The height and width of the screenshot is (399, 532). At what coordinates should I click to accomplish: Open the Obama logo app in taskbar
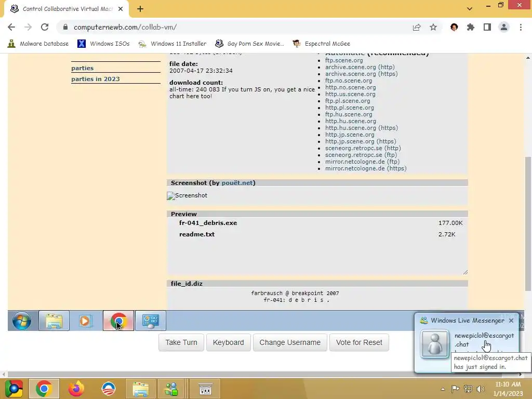pos(109,389)
